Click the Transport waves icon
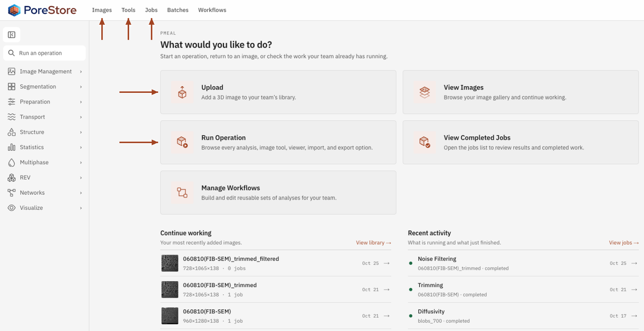The width and height of the screenshot is (644, 331). pyautogui.click(x=12, y=117)
